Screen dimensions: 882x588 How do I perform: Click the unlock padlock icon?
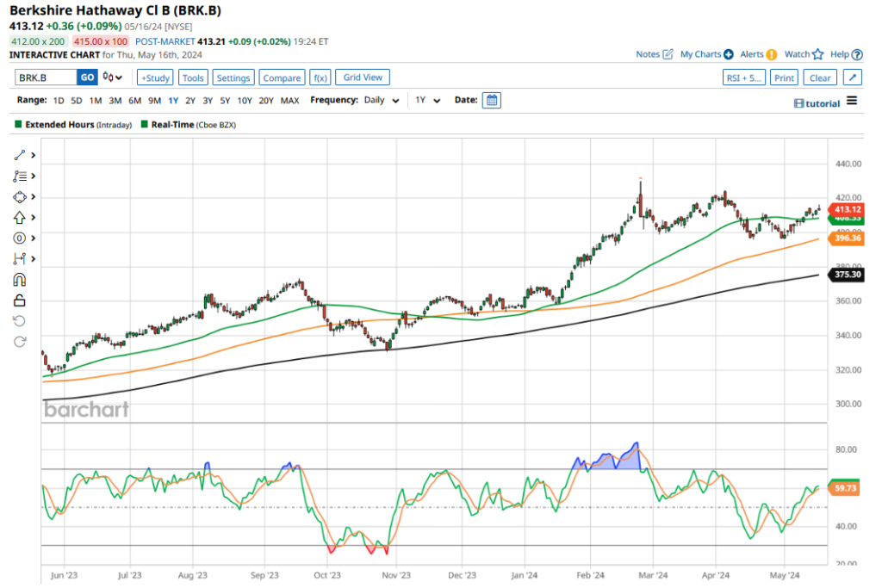pyautogui.click(x=20, y=300)
